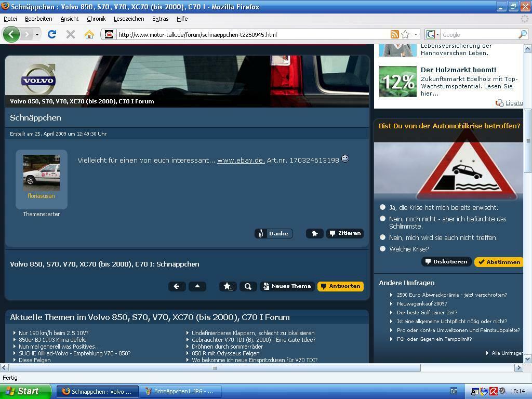The height and width of the screenshot is (399, 532).
Task: Click the Volvo logo in forum banner
Action: pyautogui.click(x=38, y=79)
